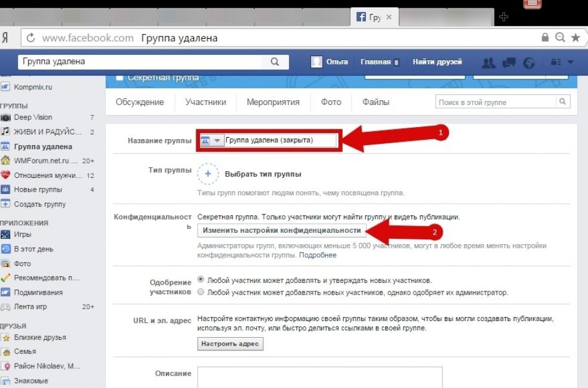Click the Facebook search magnifier button
Image resolution: width=588 pixels, height=388 pixels.
[x=275, y=62]
